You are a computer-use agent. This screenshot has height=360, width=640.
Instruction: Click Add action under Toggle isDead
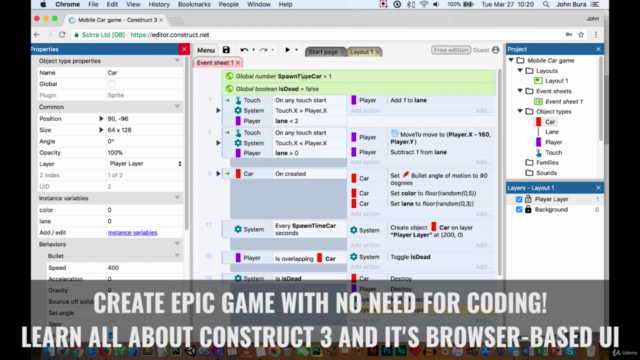pos(365,267)
